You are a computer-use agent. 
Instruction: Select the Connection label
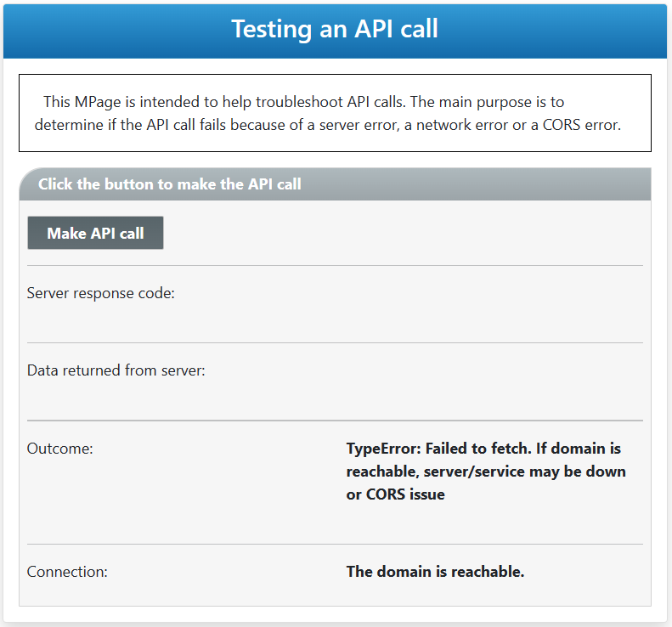(67, 572)
